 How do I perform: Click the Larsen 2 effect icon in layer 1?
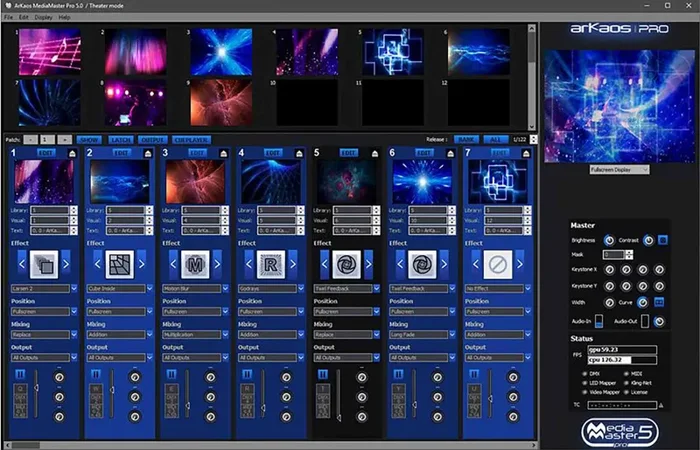42,264
